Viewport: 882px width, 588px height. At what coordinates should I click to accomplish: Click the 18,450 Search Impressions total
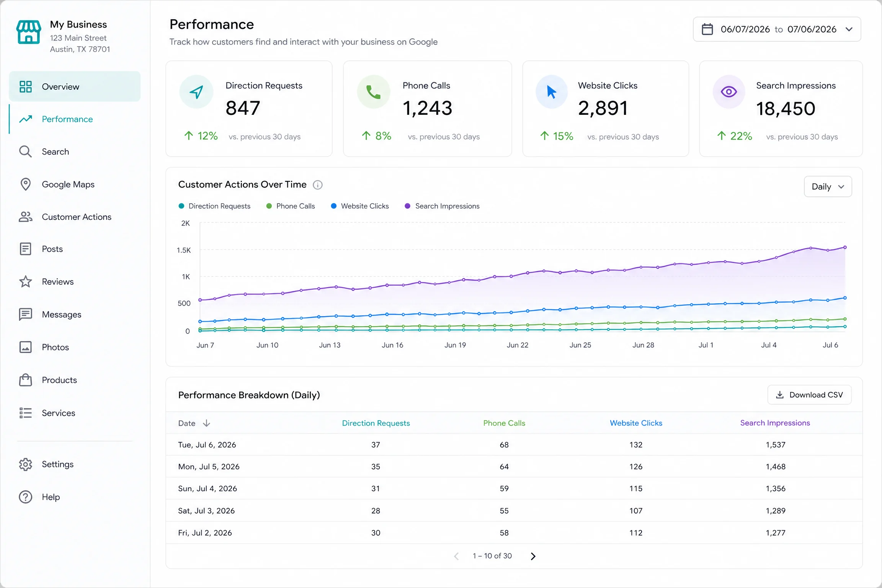coord(786,109)
